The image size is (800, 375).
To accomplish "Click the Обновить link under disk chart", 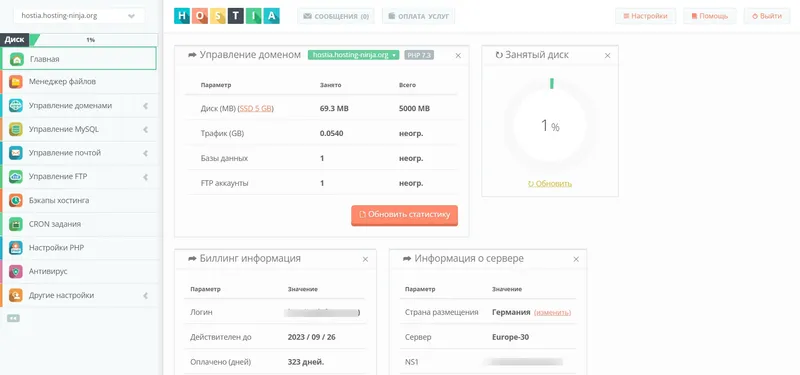I will pyautogui.click(x=550, y=184).
